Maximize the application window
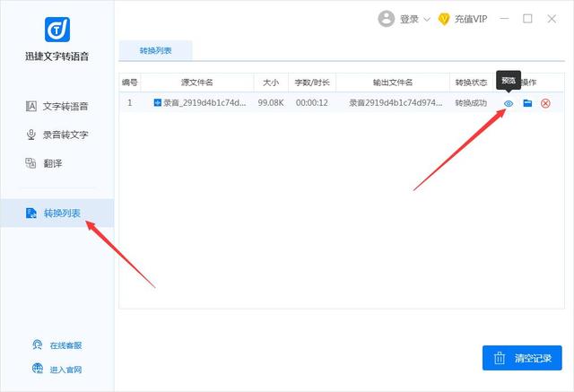 pyautogui.click(x=527, y=19)
